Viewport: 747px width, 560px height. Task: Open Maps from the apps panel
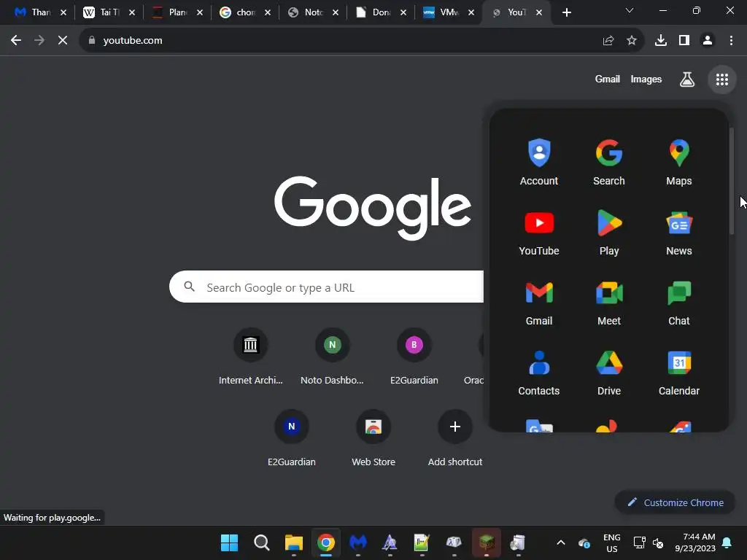click(x=679, y=163)
